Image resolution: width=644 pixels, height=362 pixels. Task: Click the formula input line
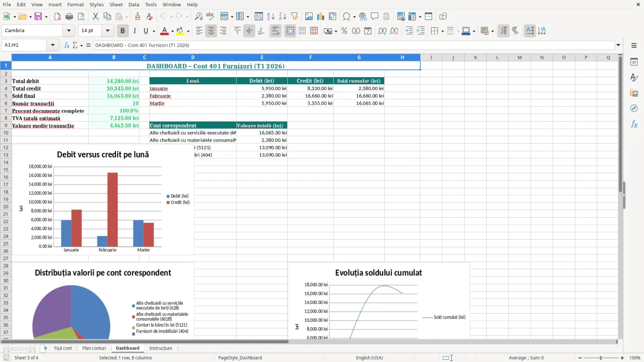pos(354,46)
